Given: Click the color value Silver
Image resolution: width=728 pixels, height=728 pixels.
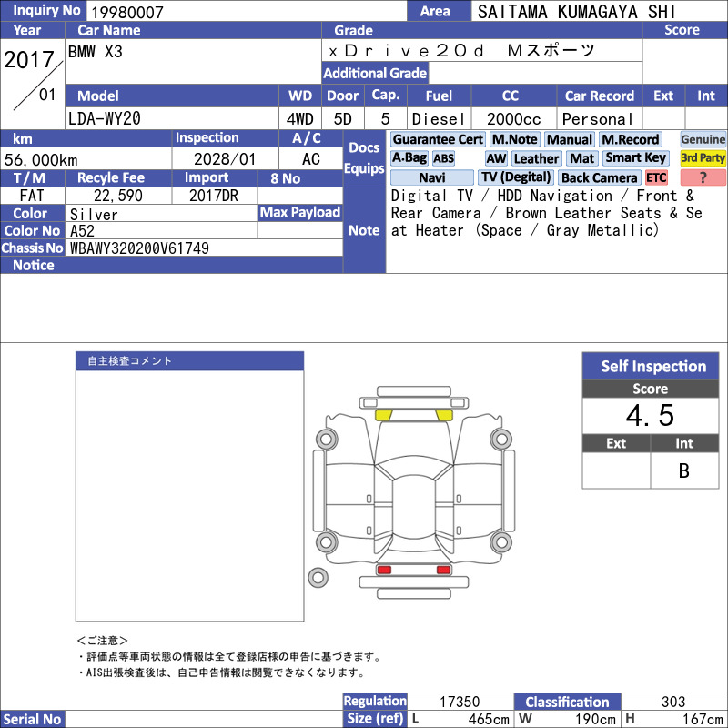Looking at the screenshot, I should tap(94, 214).
